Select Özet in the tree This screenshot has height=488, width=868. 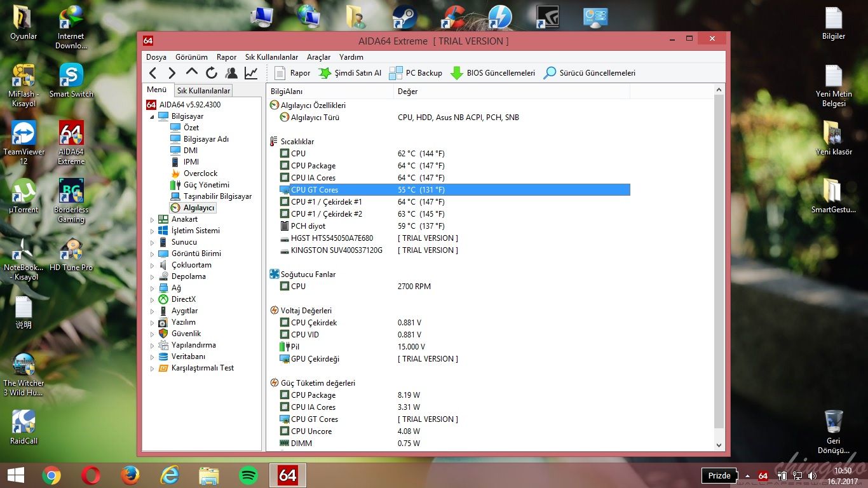pos(191,128)
